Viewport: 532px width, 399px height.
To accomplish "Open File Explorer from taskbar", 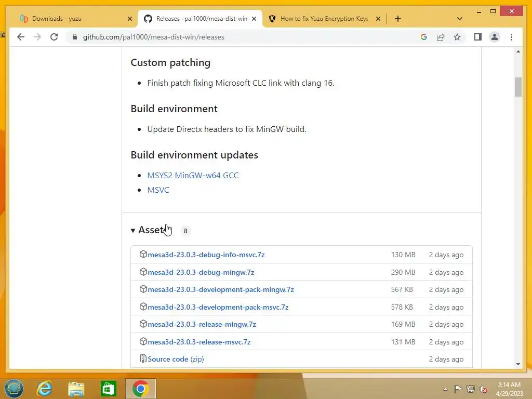I will coord(76,389).
